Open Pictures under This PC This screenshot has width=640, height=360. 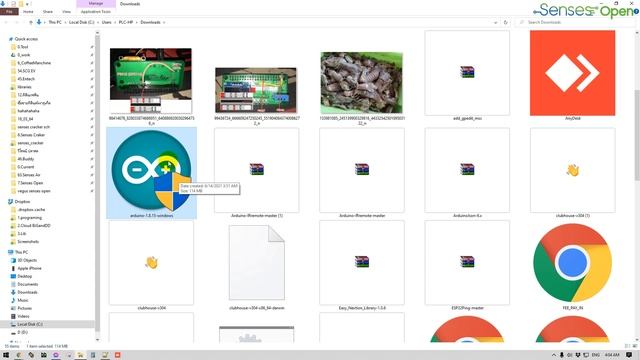(x=24, y=309)
